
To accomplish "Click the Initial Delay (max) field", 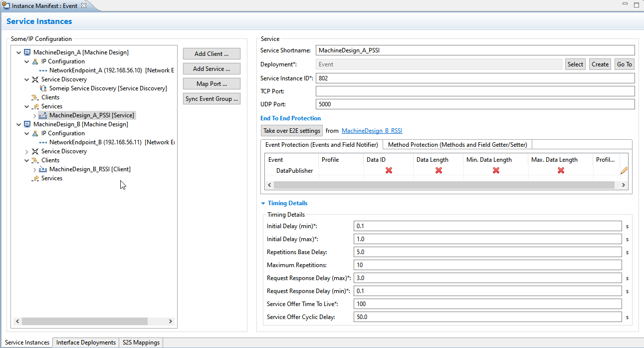I will (x=488, y=239).
